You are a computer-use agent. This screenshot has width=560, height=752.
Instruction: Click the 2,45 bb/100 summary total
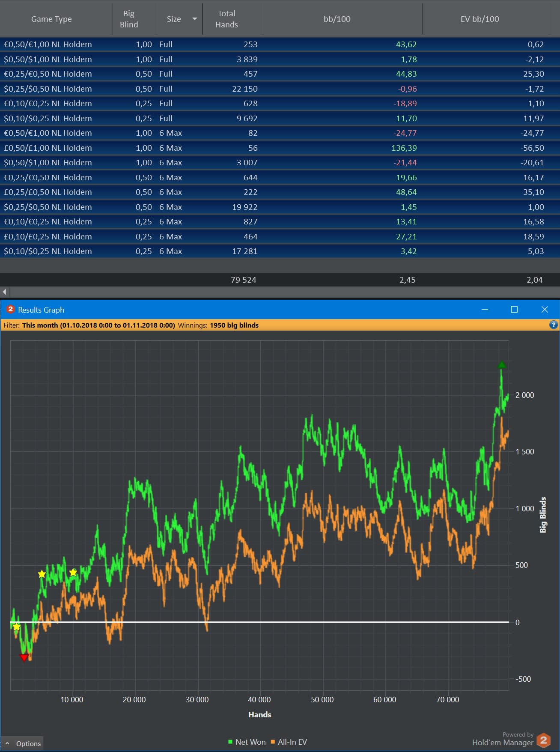pos(407,280)
